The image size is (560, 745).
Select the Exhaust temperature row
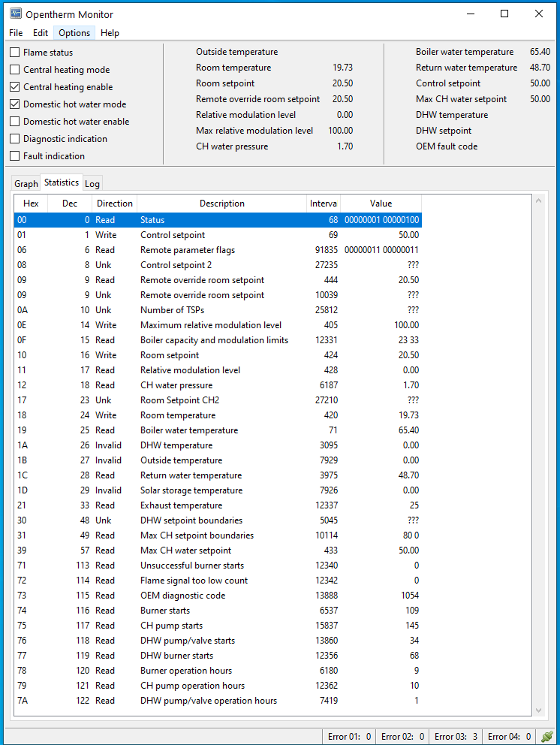pos(218,505)
